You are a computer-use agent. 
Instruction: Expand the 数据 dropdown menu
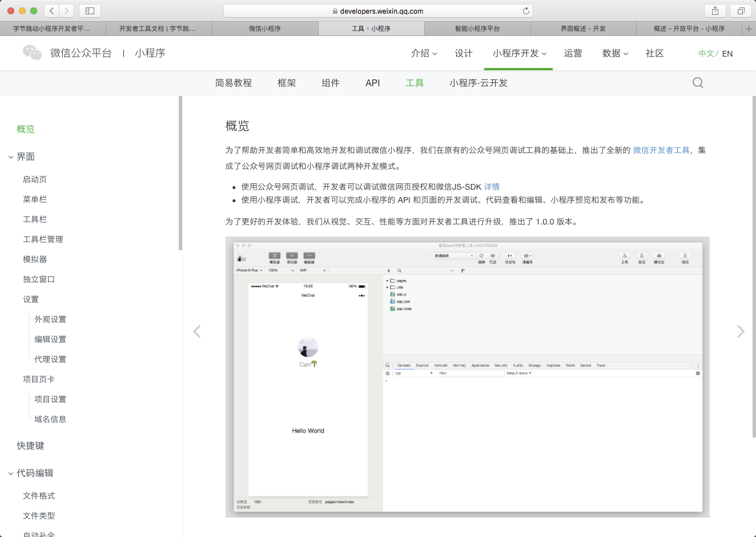(x=615, y=53)
